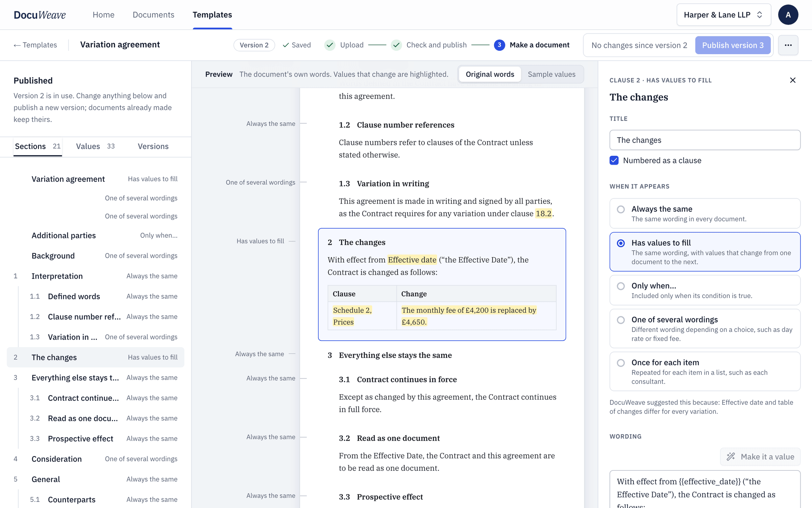Click the 1.3 Variation in writing heading
The height and width of the screenshot is (508, 812).
[x=384, y=184]
